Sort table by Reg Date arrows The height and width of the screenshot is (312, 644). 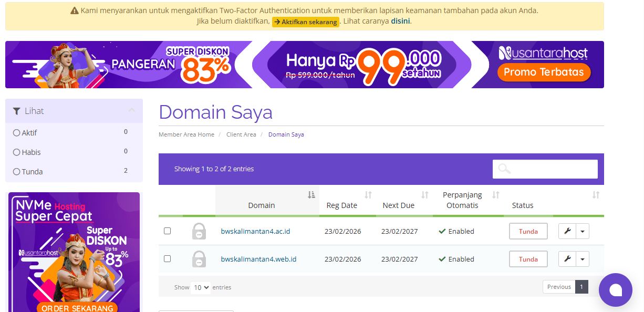(x=368, y=195)
